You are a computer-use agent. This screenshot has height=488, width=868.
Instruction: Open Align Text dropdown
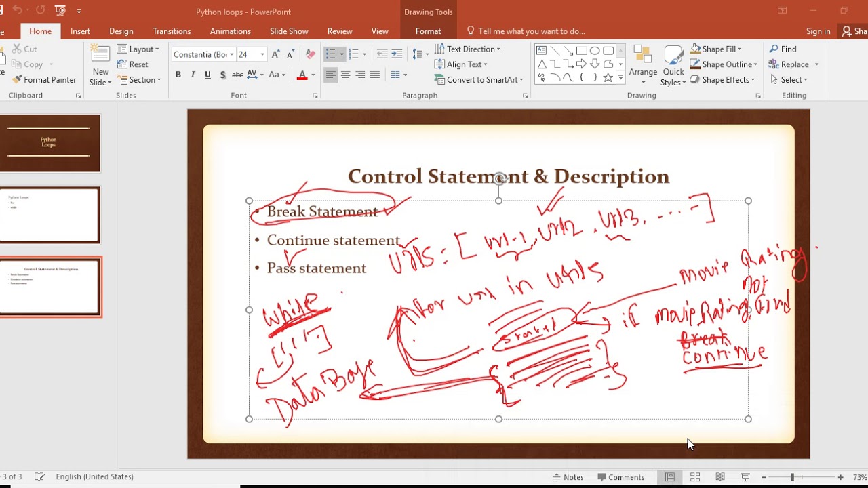tap(461, 64)
